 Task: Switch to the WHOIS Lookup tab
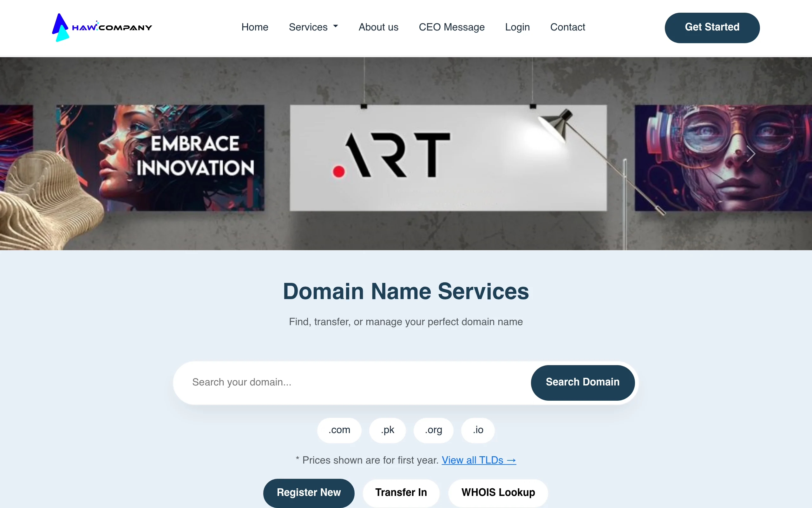(498, 492)
